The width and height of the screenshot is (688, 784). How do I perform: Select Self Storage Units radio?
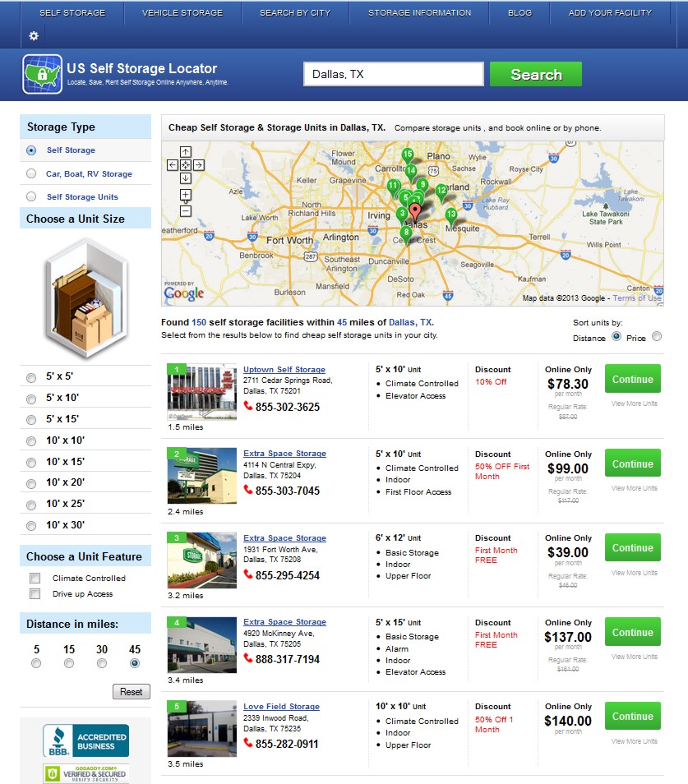31,196
